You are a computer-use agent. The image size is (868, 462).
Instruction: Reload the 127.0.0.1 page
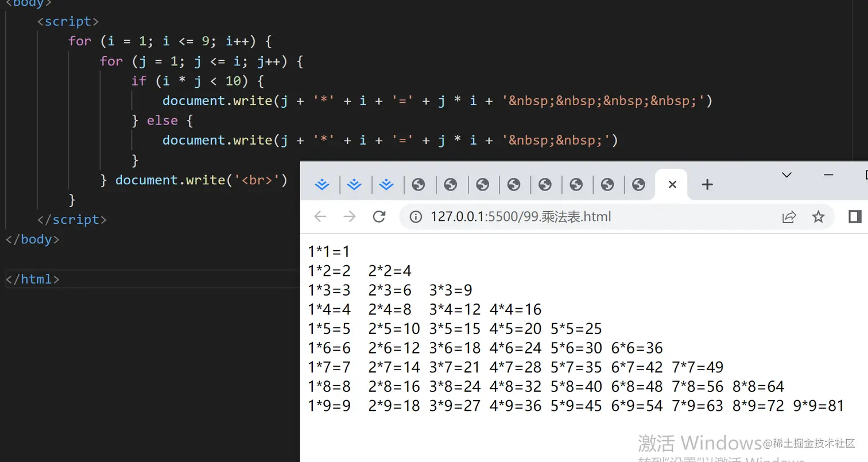coord(379,216)
